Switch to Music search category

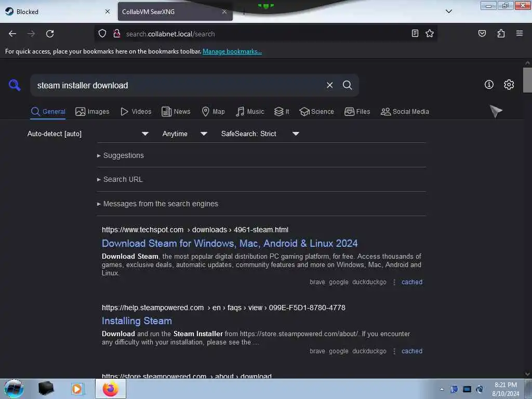tap(250, 112)
